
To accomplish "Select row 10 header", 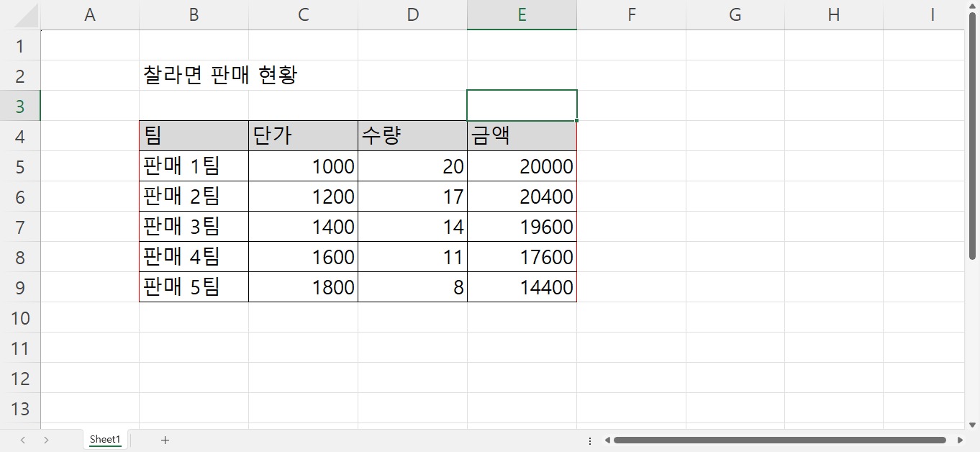I will point(20,317).
